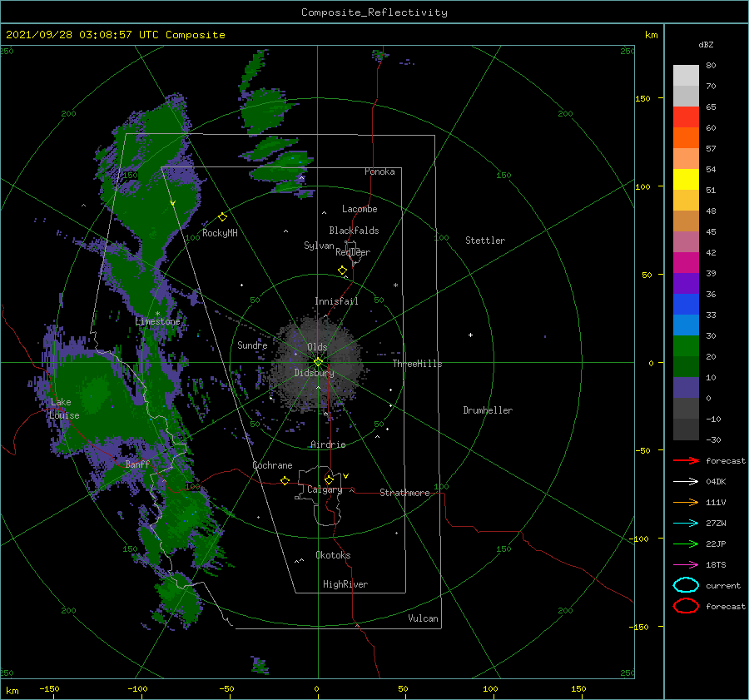This screenshot has width=749, height=700.
Task: Click the red forecast arrow legend icon
Action: point(686,460)
